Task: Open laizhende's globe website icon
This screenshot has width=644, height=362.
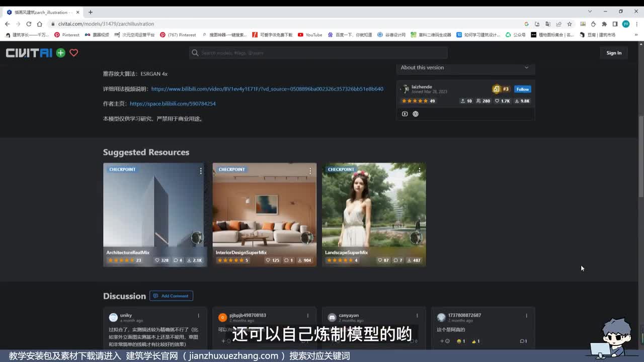Action: (x=416, y=114)
